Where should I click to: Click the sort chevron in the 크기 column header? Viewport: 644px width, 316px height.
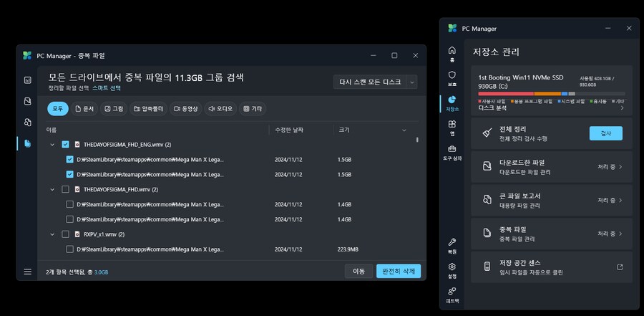click(404, 130)
